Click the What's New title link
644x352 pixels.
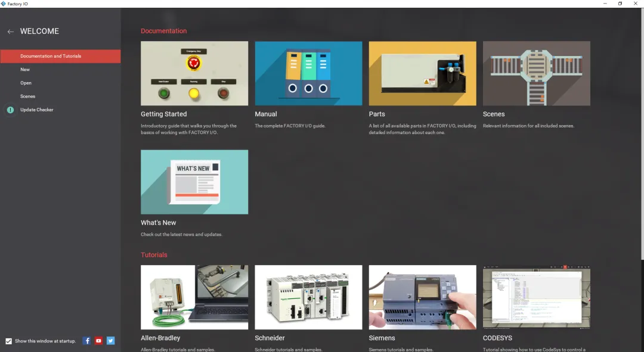(158, 222)
